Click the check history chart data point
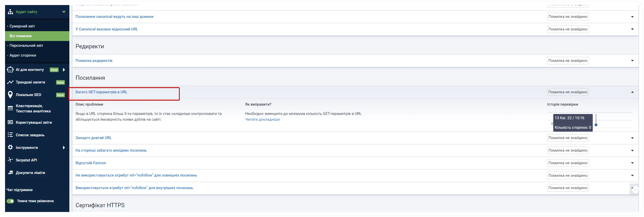644x217 pixels. [596, 125]
